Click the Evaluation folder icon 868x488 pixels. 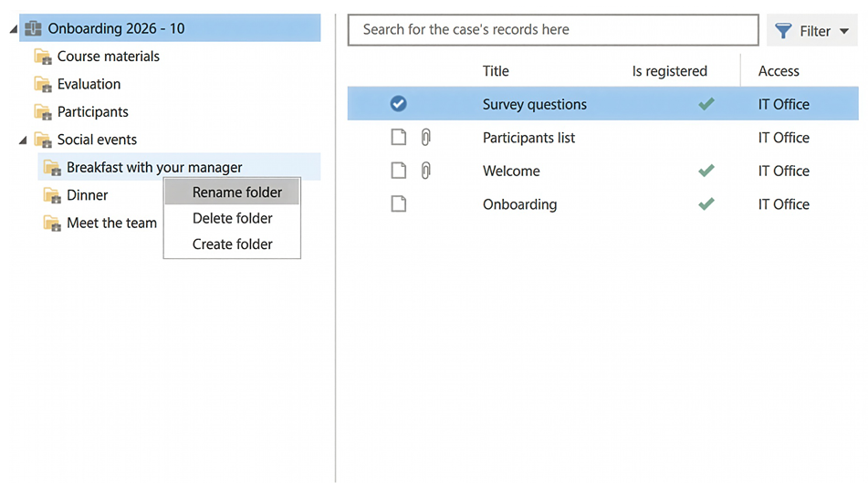coord(43,84)
